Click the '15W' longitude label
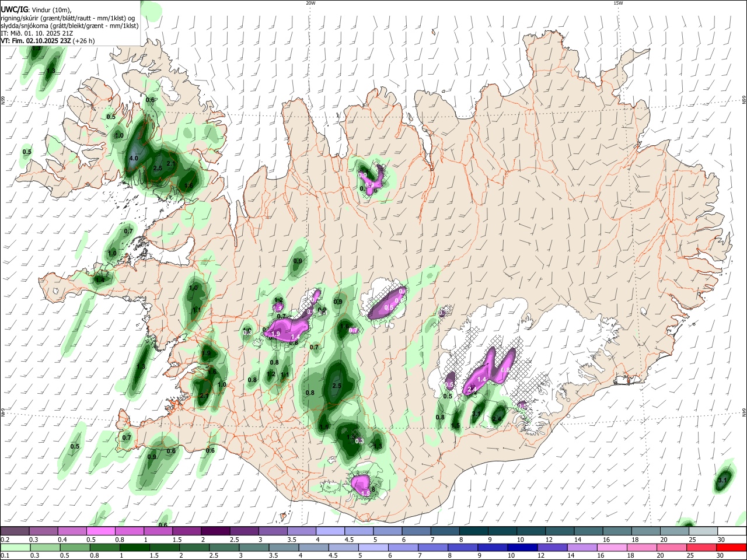Image resolution: width=747 pixels, height=560 pixels. click(618, 3)
